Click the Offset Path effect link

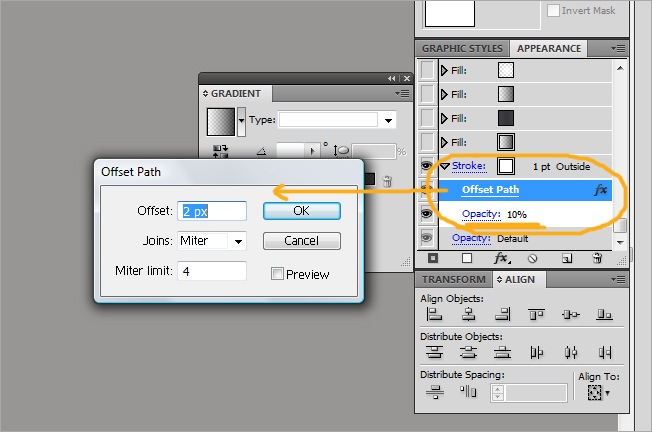click(490, 190)
